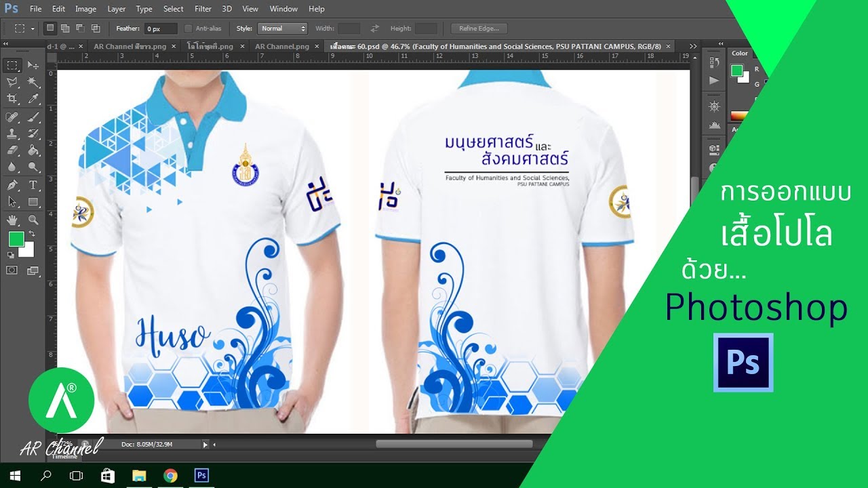Collapse the toolbox with double arrow
Viewport: 868px width, 488px height.
[7, 43]
